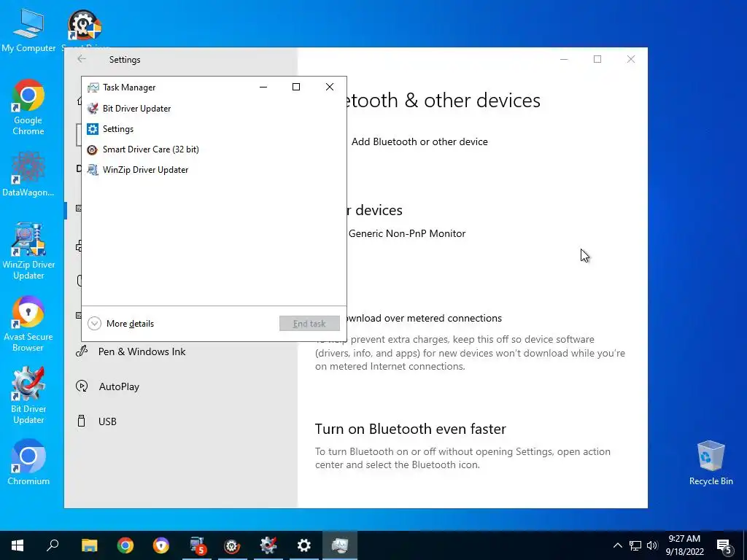Viewport: 747px width, 560px height.
Task: Open Chromium desktop shortcut
Action: (x=28, y=462)
